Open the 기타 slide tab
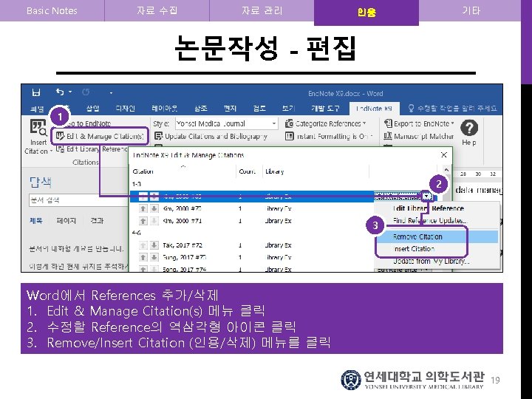 (470, 10)
